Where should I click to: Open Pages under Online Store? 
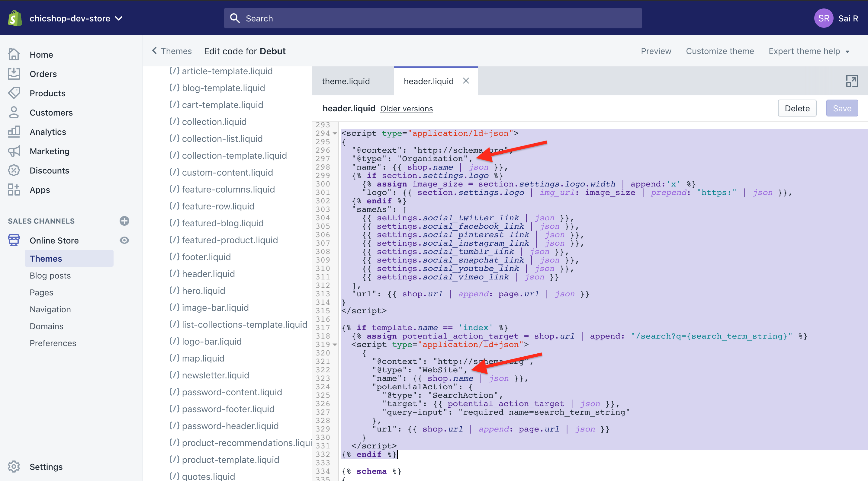(x=41, y=292)
